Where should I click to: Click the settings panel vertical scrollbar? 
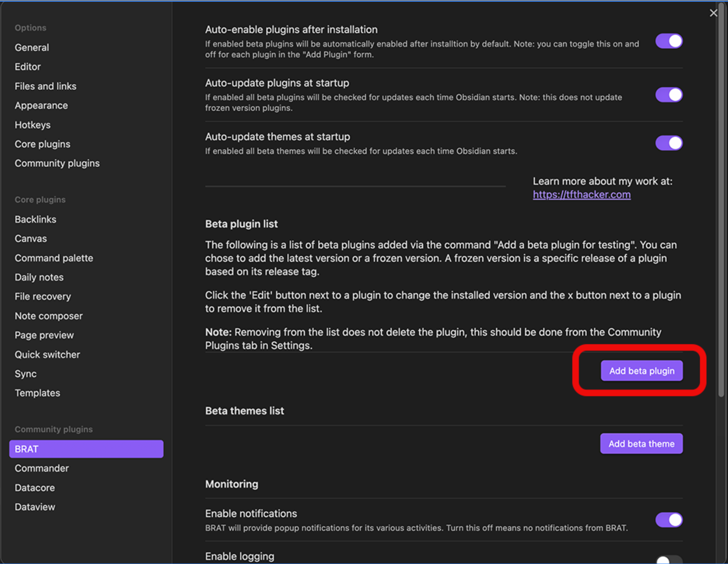(721, 201)
